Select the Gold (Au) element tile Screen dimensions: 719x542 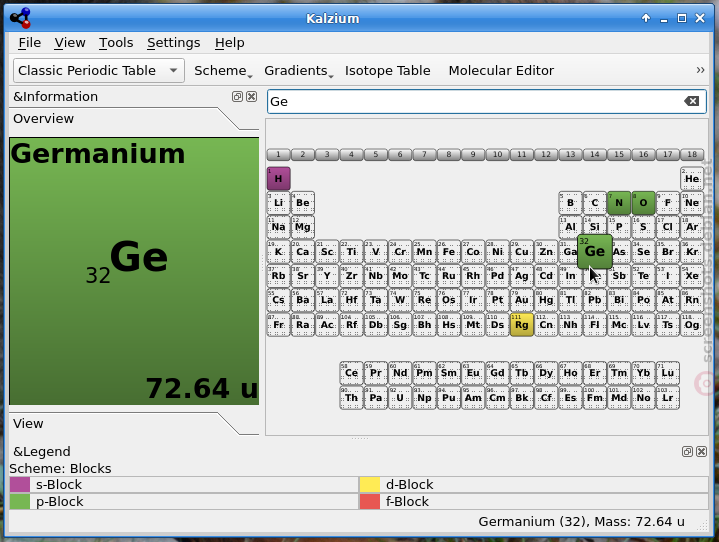521,300
